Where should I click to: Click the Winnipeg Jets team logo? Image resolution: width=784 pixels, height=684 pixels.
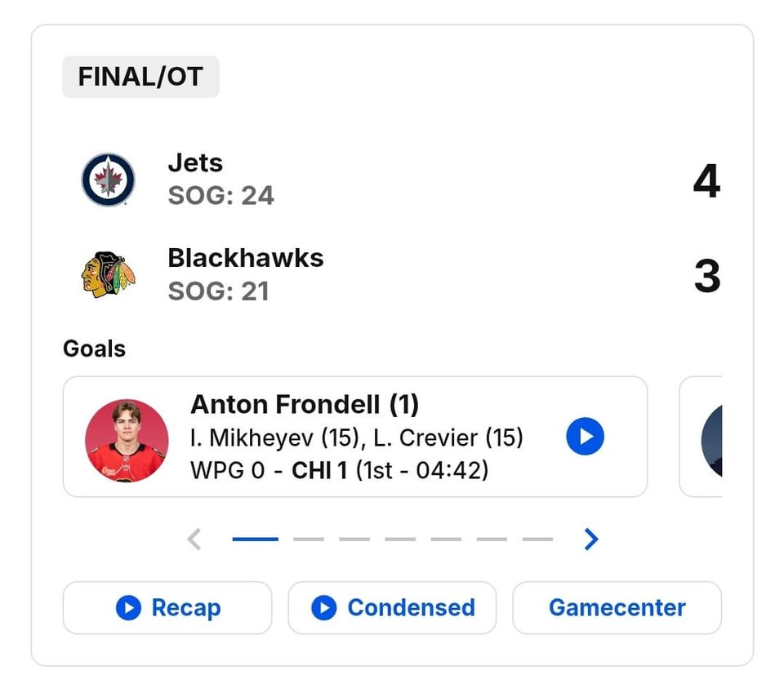coord(108,180)
